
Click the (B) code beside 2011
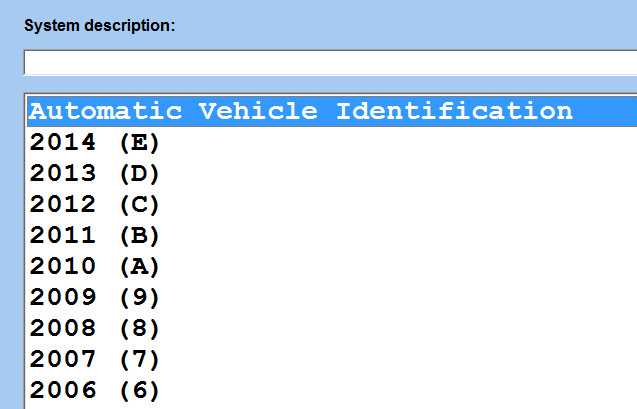(139, 235)
